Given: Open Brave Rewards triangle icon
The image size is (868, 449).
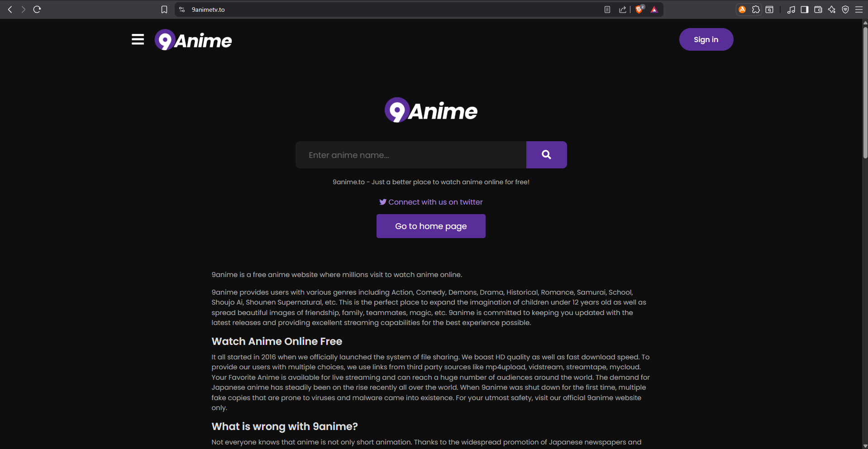Looking at the screenshot, I should (x=654, y=10).
